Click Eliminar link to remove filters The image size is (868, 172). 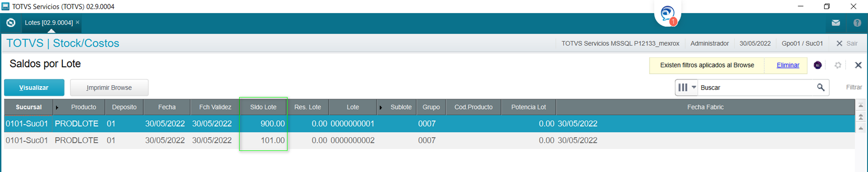788,65
